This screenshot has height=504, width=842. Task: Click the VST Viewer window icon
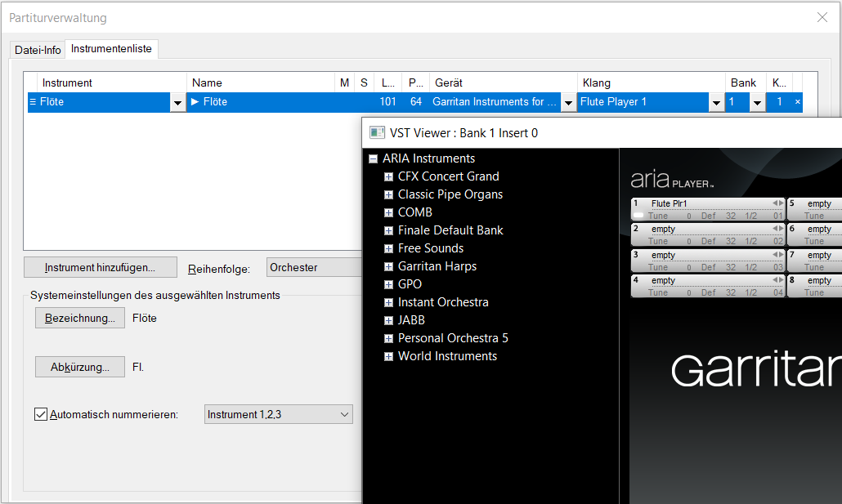(378, 132)
